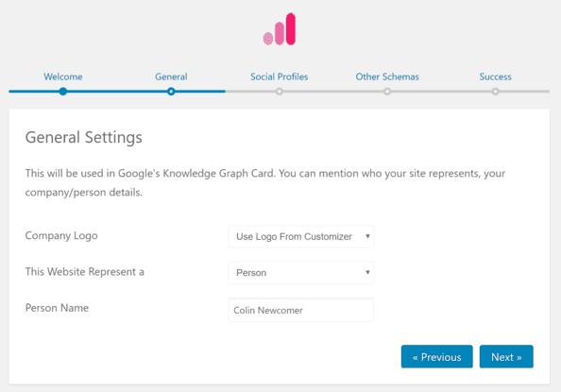Viewport: 561px width, 392px height.
Task: Click the pink bar-chart logo icon
Action: pos(280,29)
